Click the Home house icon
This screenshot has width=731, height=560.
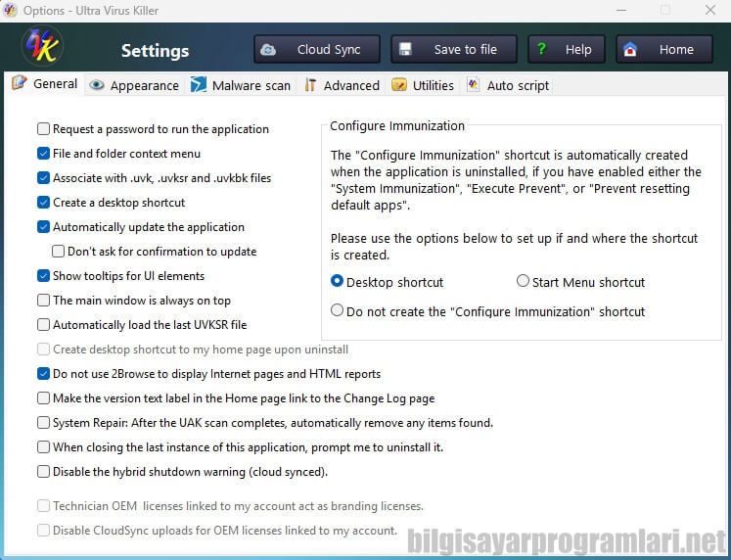click(630, 49)
